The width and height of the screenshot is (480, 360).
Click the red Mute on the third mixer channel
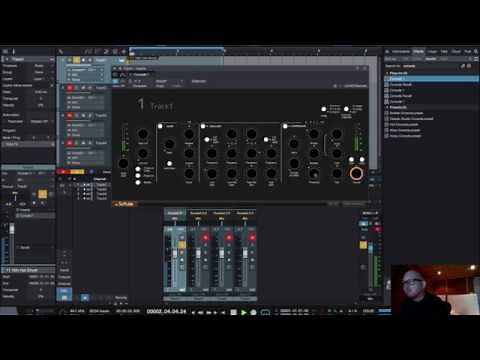(x=229, y=238)
